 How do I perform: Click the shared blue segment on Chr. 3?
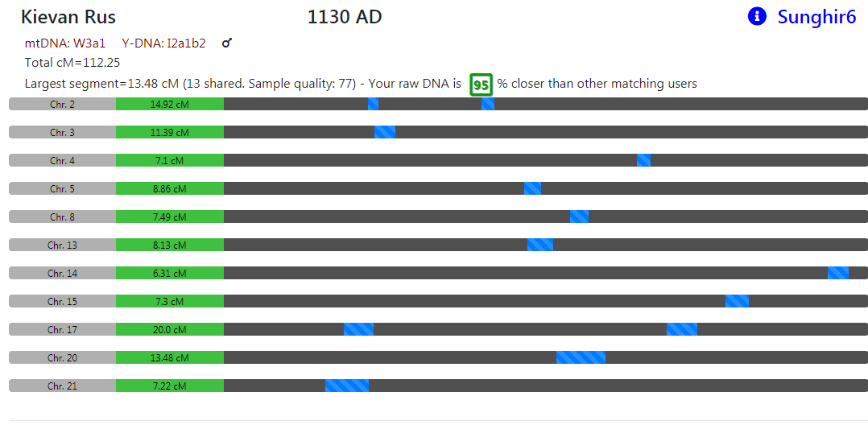click(x=385, y=132)
